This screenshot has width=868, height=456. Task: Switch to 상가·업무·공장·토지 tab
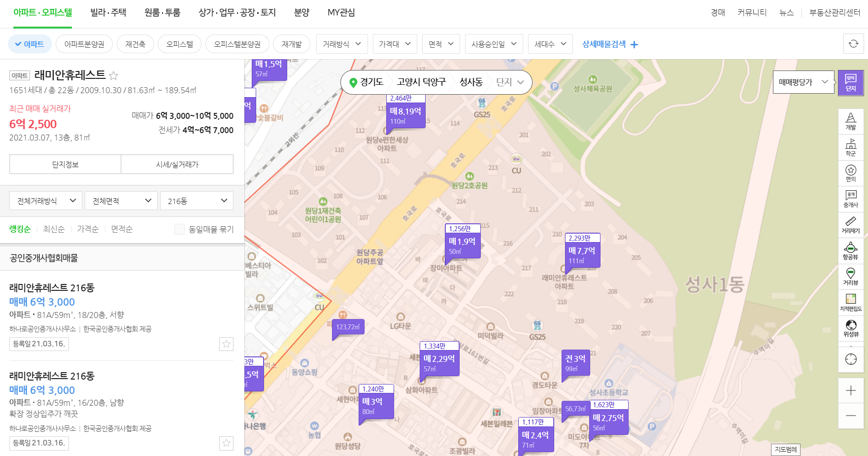[x=237, y=13]
